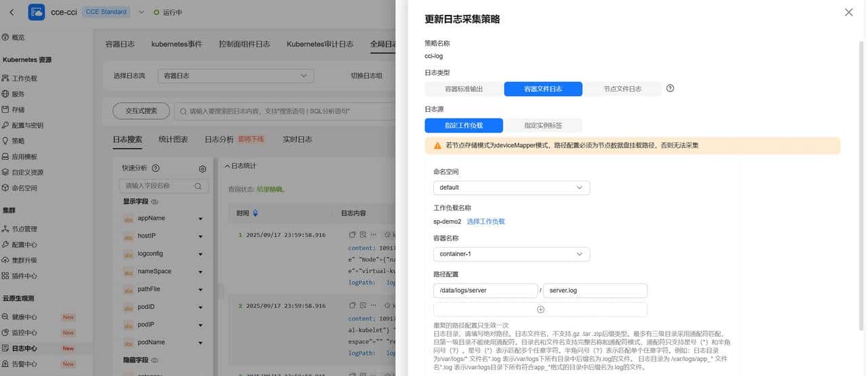The height and width of the screenshot is (376, 868).
Task: Click the search icon in field name box
Action: pyautogui.click(x=198, y=186)
